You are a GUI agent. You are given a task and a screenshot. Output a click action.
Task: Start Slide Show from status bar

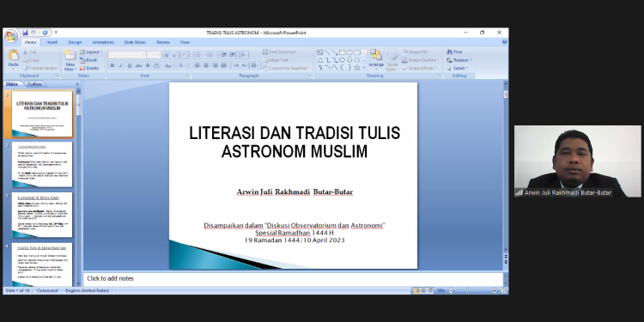click(x=430, y=290)
